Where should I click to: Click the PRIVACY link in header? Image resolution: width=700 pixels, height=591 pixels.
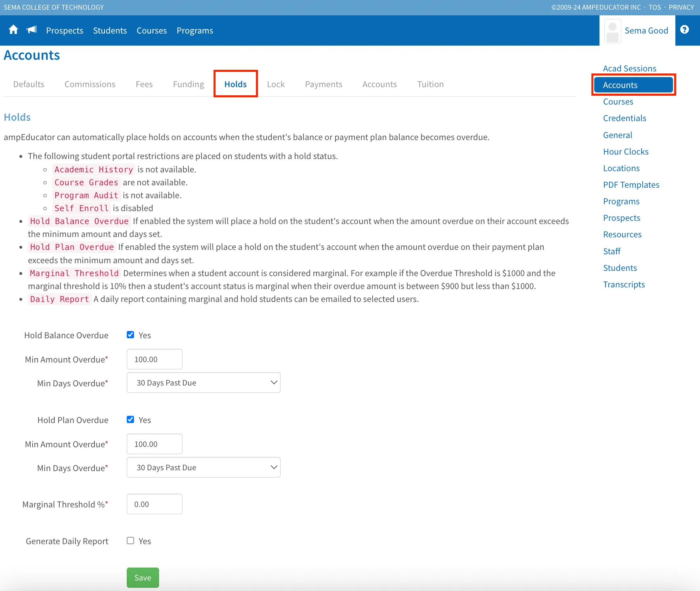(x=681, y=7)
